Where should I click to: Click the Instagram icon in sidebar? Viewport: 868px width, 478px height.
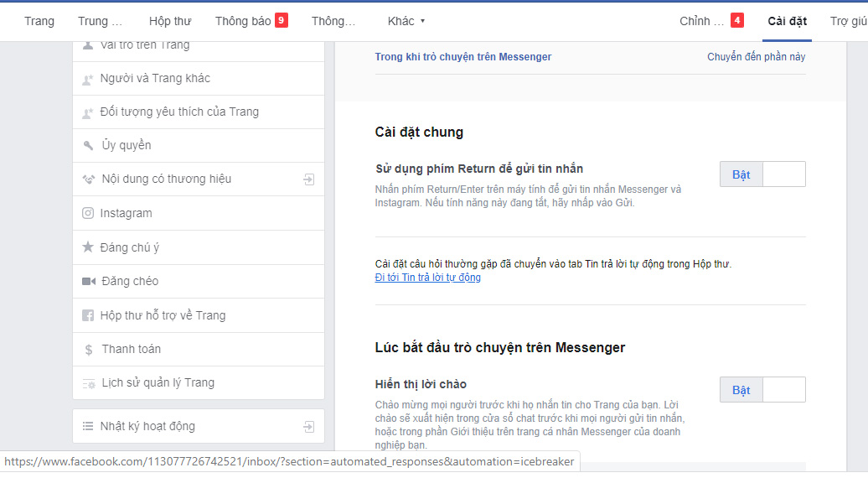[88, 213]
